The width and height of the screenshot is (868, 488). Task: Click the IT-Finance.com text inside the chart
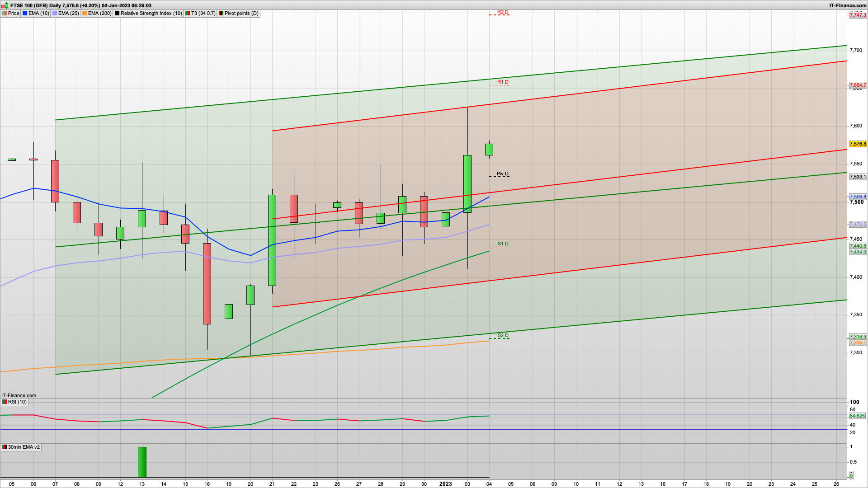tap(19, 395)
